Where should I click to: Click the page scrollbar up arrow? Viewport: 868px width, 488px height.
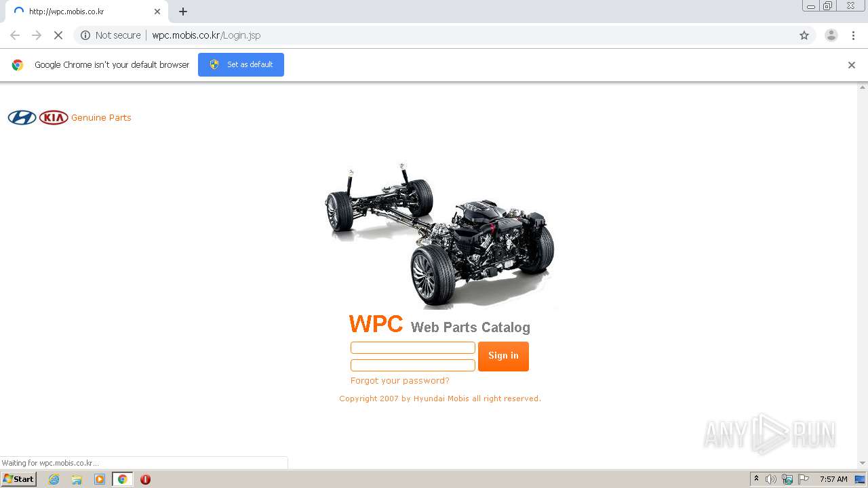click(863, 87)
